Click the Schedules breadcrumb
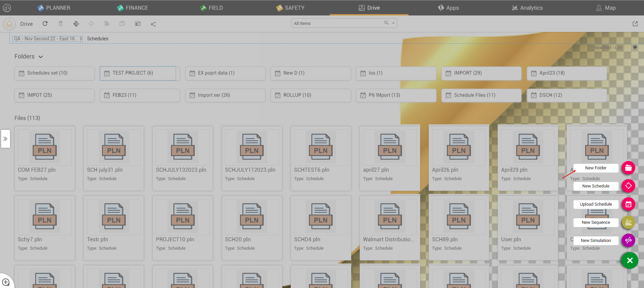 (98, 39)
